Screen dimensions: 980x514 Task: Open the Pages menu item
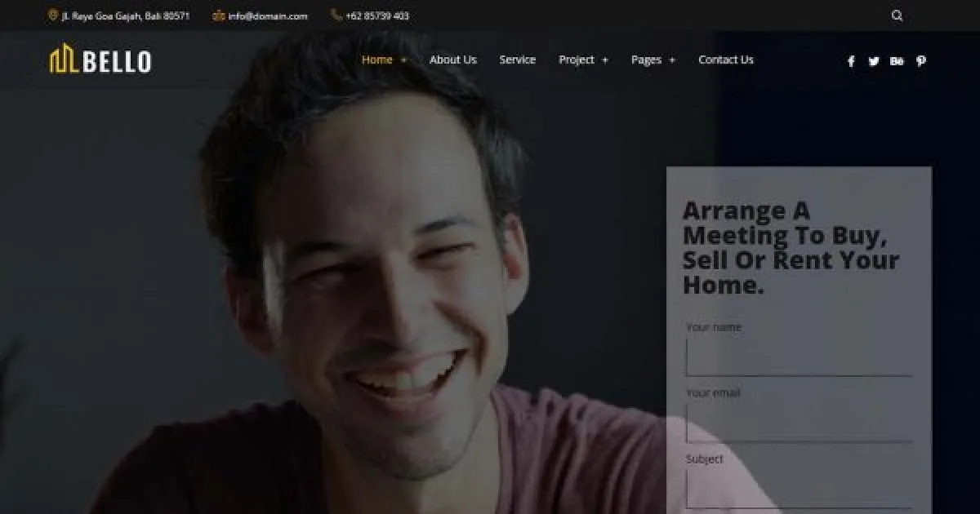pos(646,60)
